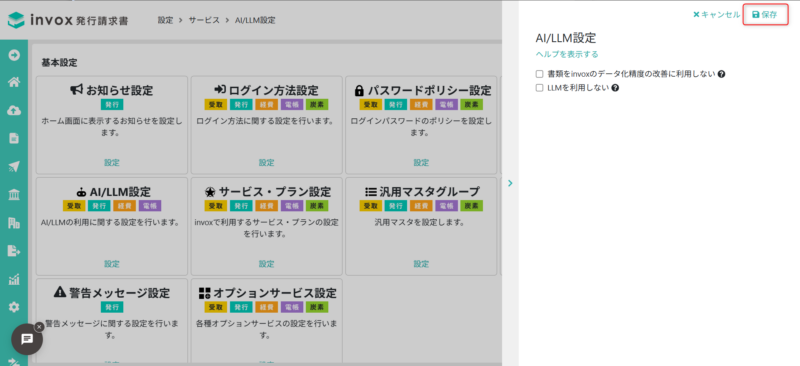The width and height of the screenshot is (800, 366).
Task: Click the grid icon on オプションサービス設定
Action: pos(205,294)
